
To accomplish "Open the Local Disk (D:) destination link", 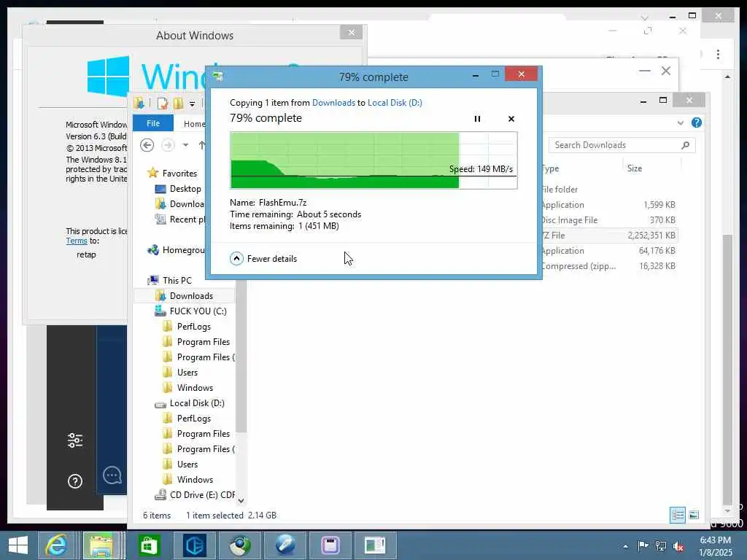I will click(395, 102).
